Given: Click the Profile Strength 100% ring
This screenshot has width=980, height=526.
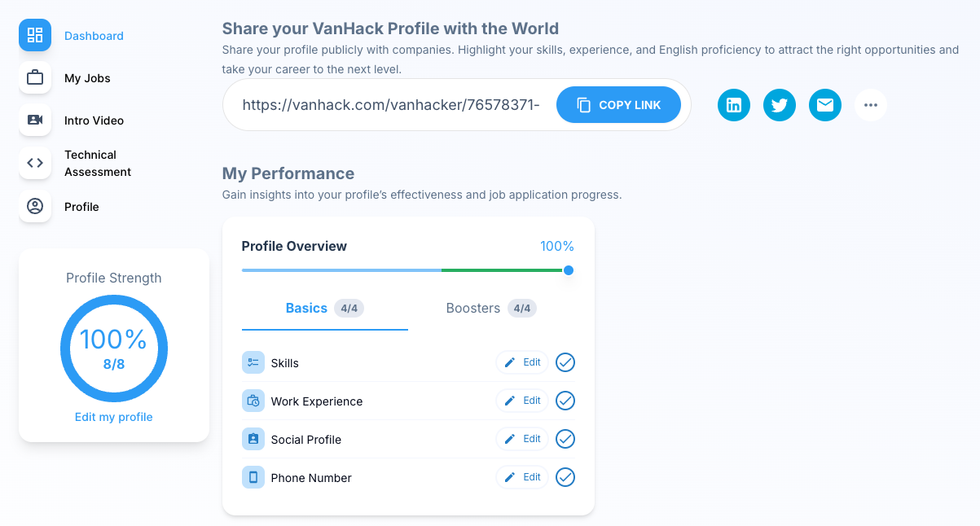Looking at the screenshot, I should pyautogui.click(x=114, y=348).
